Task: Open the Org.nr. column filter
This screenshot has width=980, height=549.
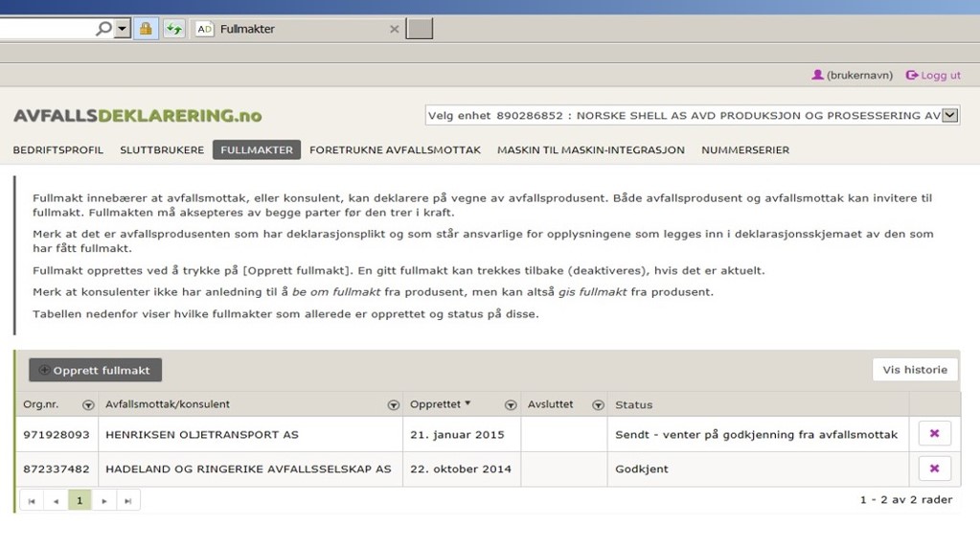Action: [88, 405]
